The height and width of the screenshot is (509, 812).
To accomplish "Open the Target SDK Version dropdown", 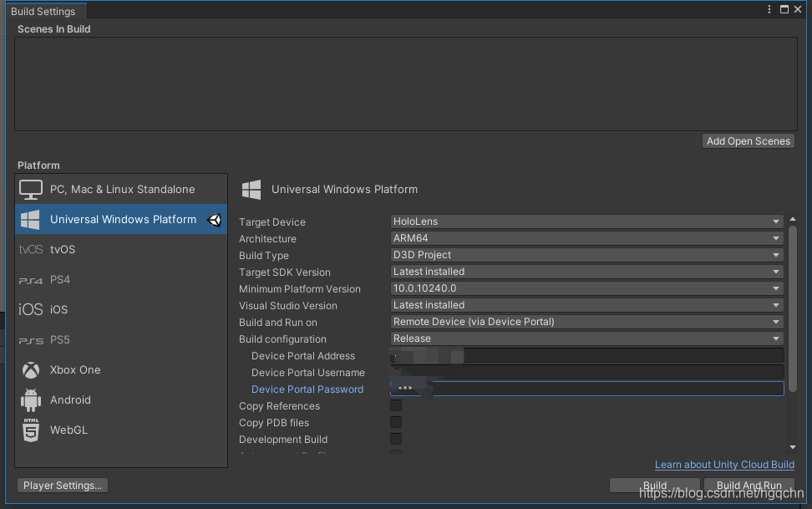I will (x=586, y=272).
